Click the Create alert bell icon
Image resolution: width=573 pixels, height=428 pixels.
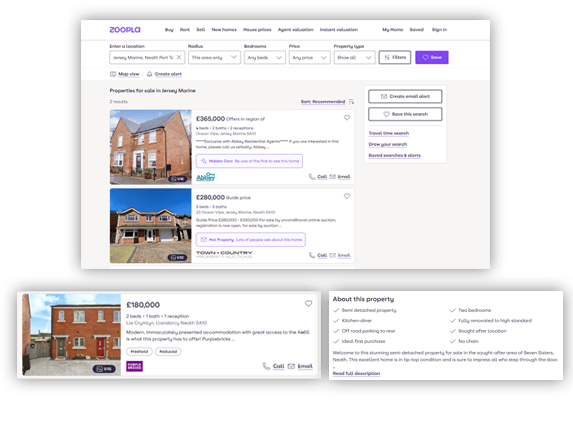pyautogui.click(x=149, y=74)
